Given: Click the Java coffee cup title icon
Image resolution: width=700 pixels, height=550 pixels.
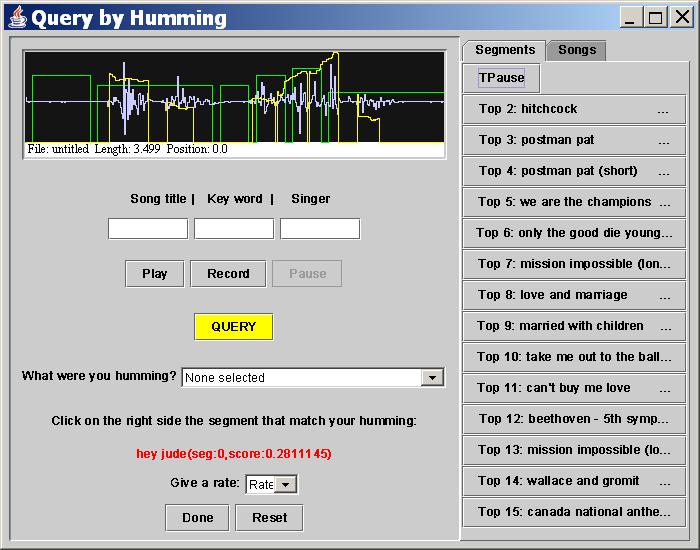Looking at the screenshot, I should (x=16, y=18).
